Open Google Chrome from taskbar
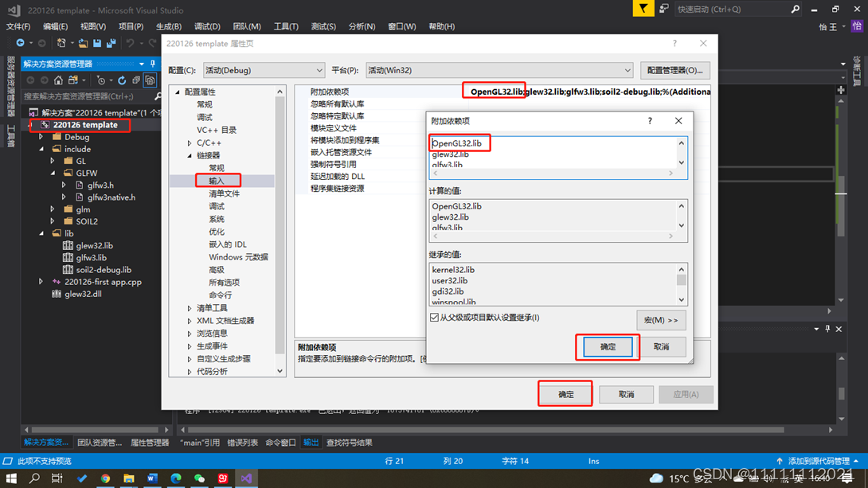The width and height of the screenshot is (868, 488). point(105,478)
